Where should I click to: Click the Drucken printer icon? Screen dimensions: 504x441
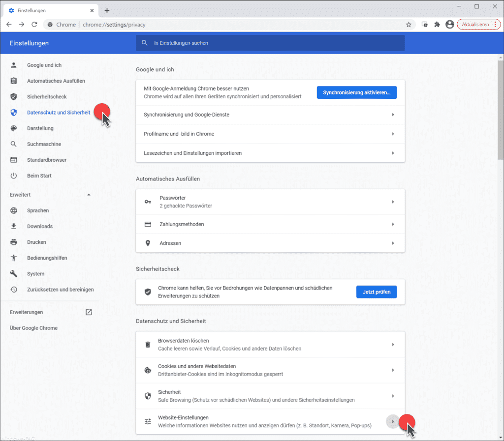[x=13, y=242]
